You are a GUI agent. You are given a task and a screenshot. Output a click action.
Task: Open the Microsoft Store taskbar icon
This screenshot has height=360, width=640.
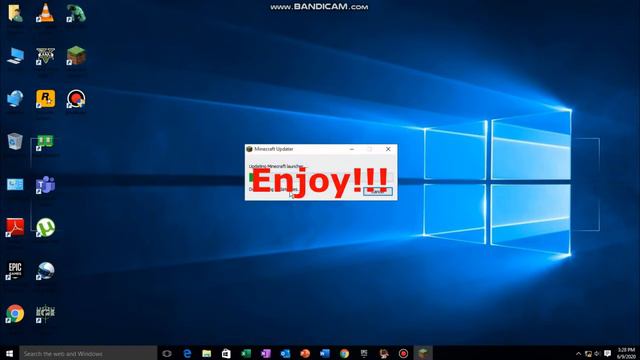226,353
